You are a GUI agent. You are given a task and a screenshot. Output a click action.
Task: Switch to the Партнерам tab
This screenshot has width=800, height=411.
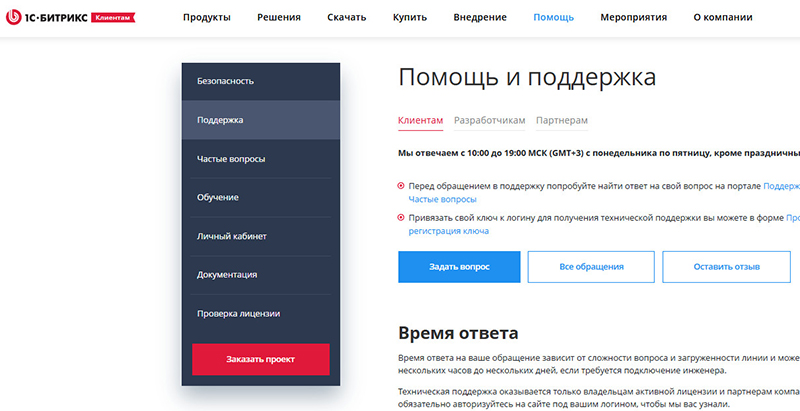click(x=562, y=121)
